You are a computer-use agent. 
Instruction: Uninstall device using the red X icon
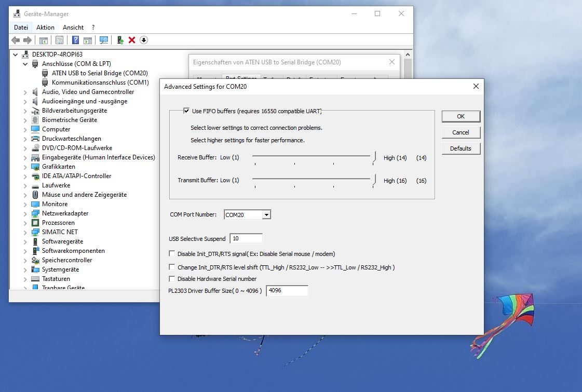click(131, 40)
